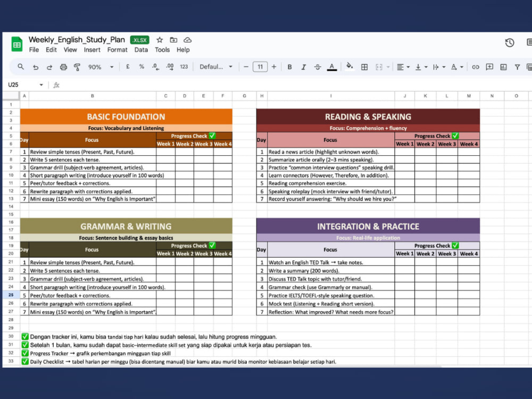Increase decimal places
This screenshot has width=532, height=399.
(x=170, y=67)
